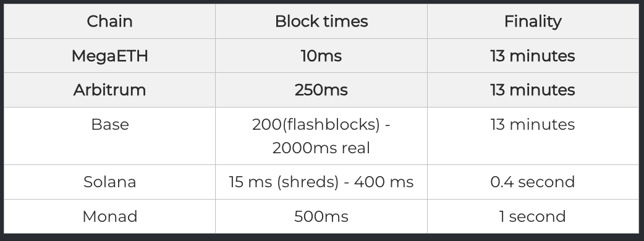Select the Monad chain cell
This screenshot has height=241, width=644.
(109, 216)
